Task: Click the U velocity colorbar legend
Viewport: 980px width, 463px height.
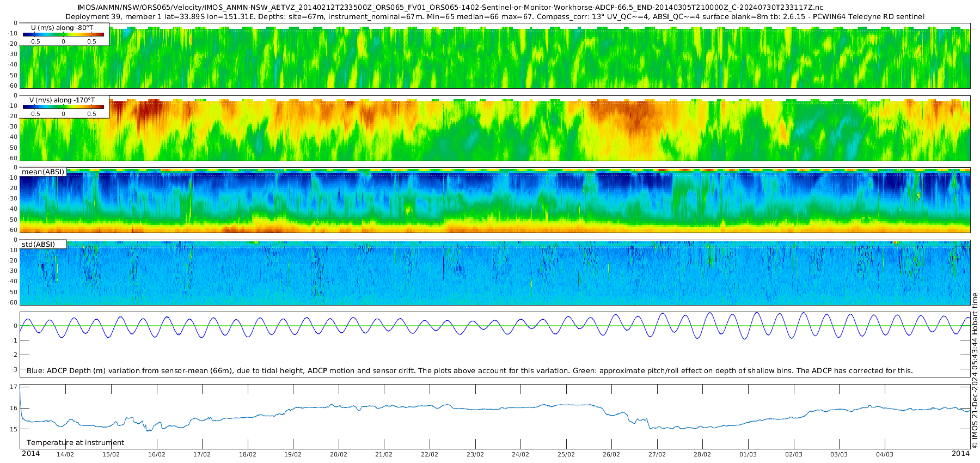Action: 64,34
